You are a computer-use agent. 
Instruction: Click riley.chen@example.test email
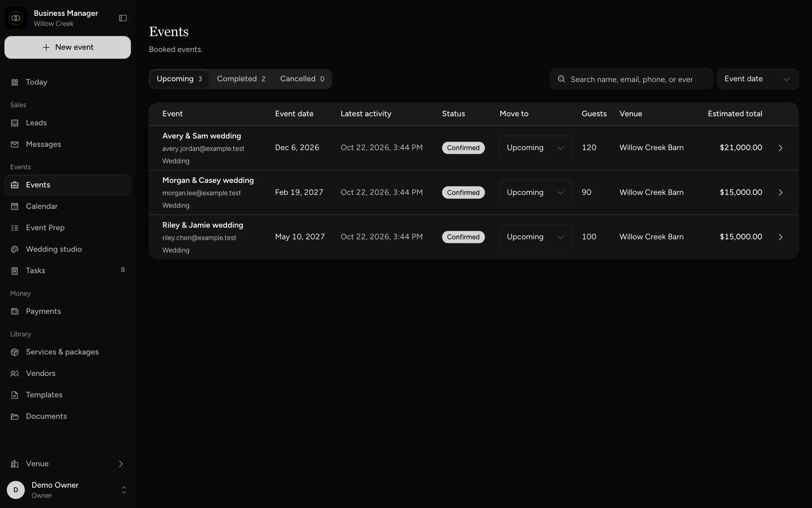(199, 238)
